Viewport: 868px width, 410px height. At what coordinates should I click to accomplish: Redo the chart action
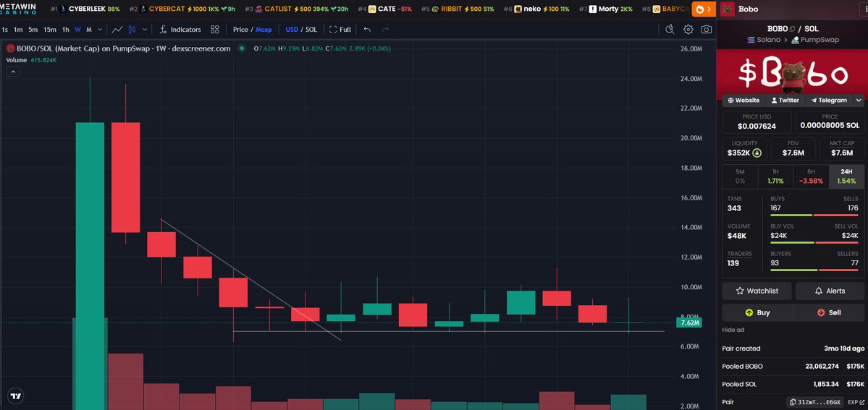pos(385,30)
